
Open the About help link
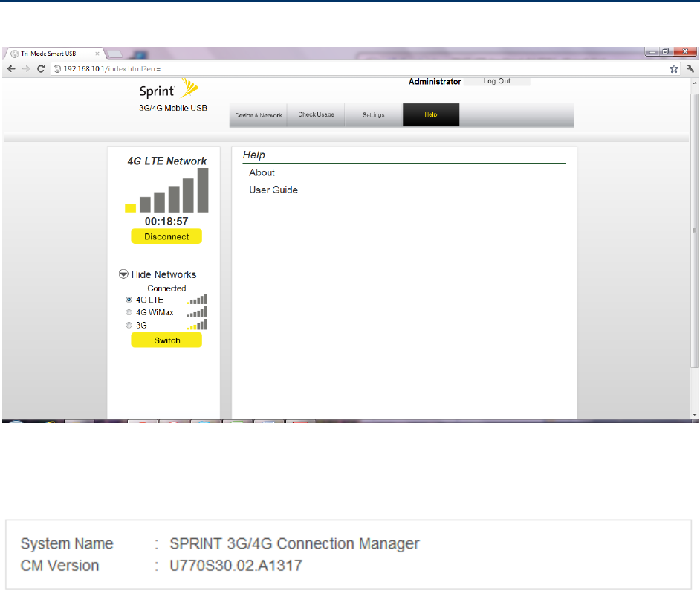[x=262, y=172]
